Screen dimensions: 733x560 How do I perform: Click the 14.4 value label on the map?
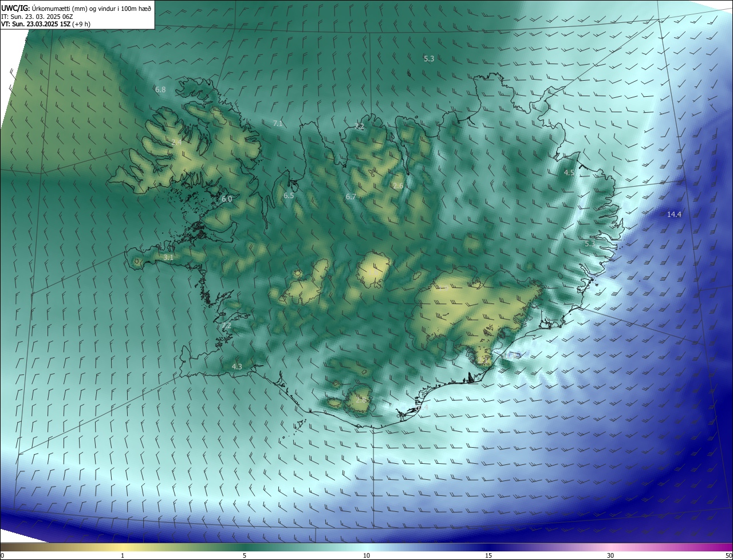[674, 214]
